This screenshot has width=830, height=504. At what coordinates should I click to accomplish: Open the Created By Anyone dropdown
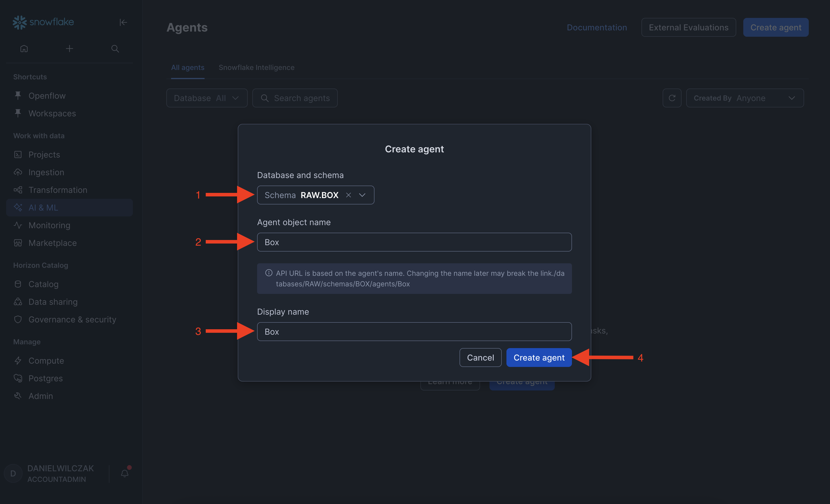pos(744,98)
